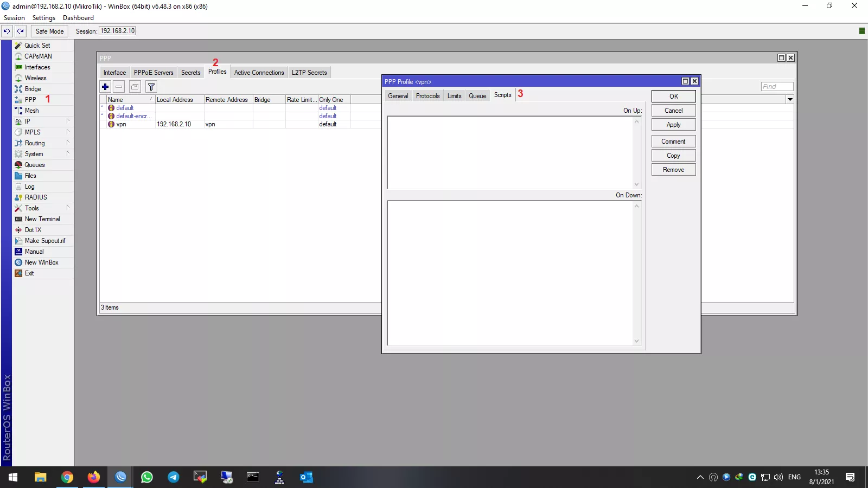Switch to the Secrets tab
868x488 pixels.
(190, 73)
